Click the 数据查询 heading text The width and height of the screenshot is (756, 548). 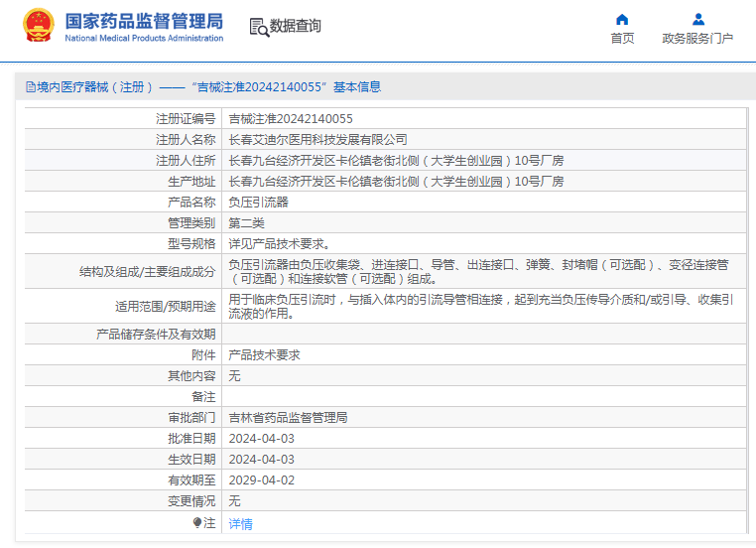295,26
